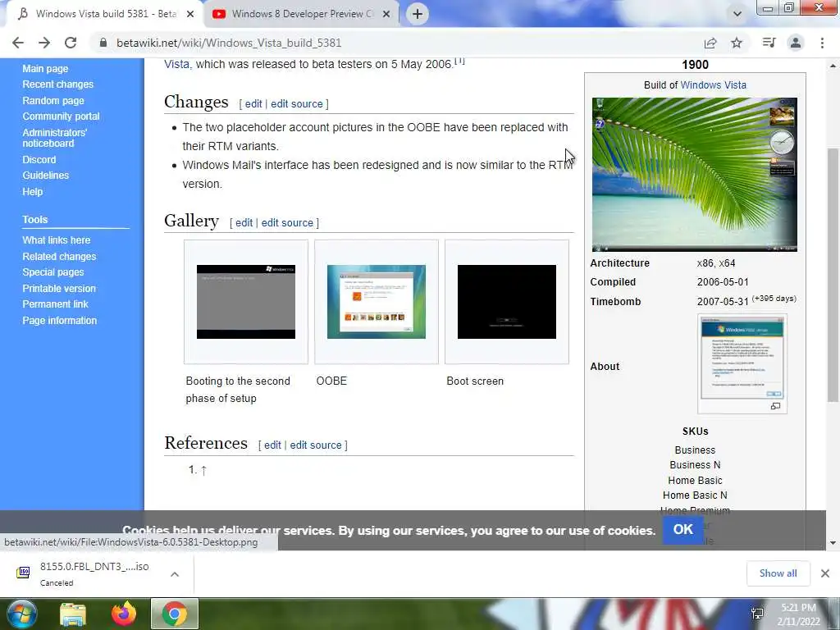Open the Windows Start orb

point(22,614)
